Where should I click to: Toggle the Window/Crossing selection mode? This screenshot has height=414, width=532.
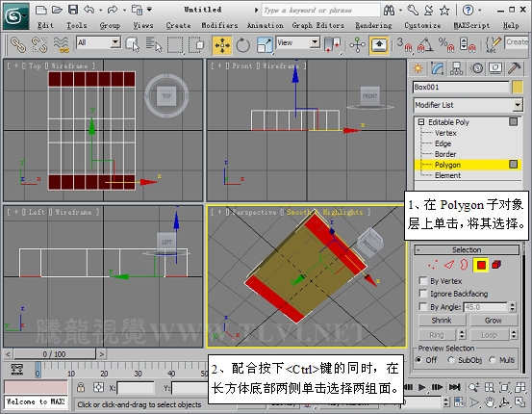[196, 45]
